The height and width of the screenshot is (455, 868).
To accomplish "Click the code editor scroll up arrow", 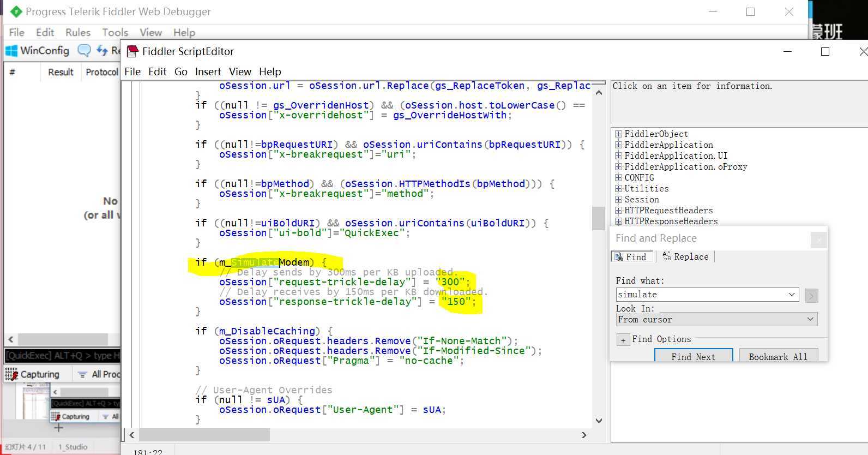I will click(x=599, y=92).
